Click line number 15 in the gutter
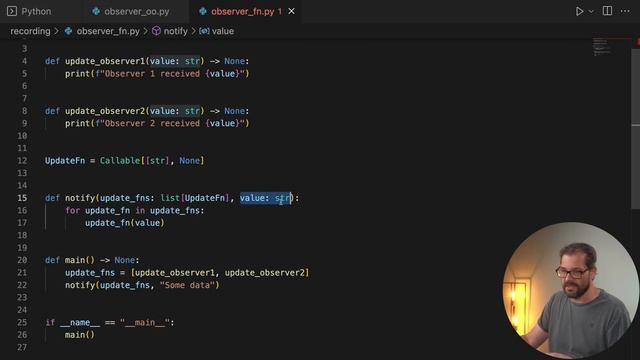640x360 pixels. 22,198
